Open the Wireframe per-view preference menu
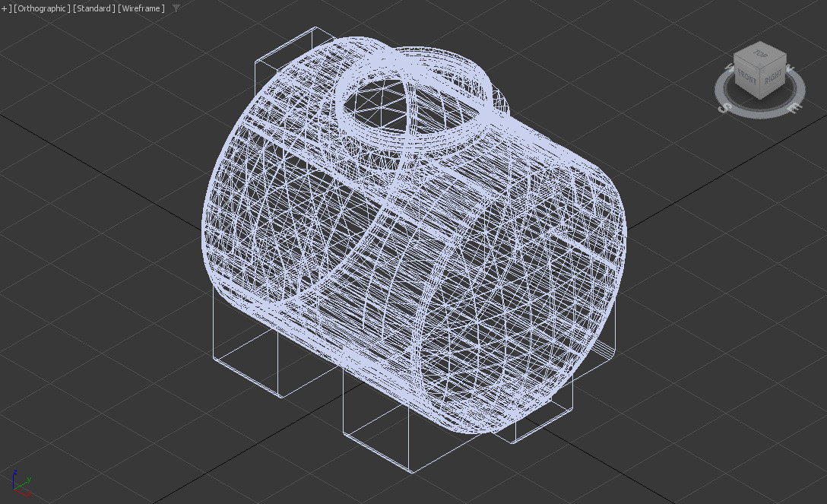 (x=141, y=8)
